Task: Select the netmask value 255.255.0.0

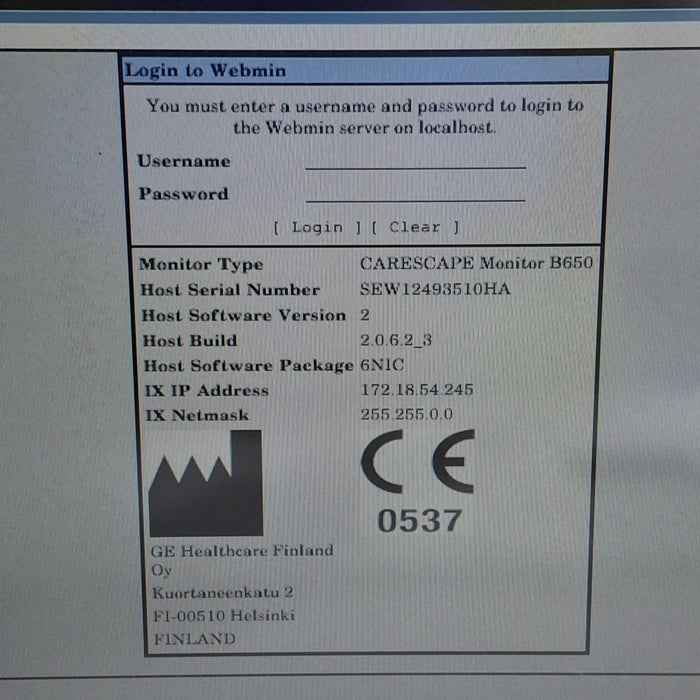Action: pos(407,414)
